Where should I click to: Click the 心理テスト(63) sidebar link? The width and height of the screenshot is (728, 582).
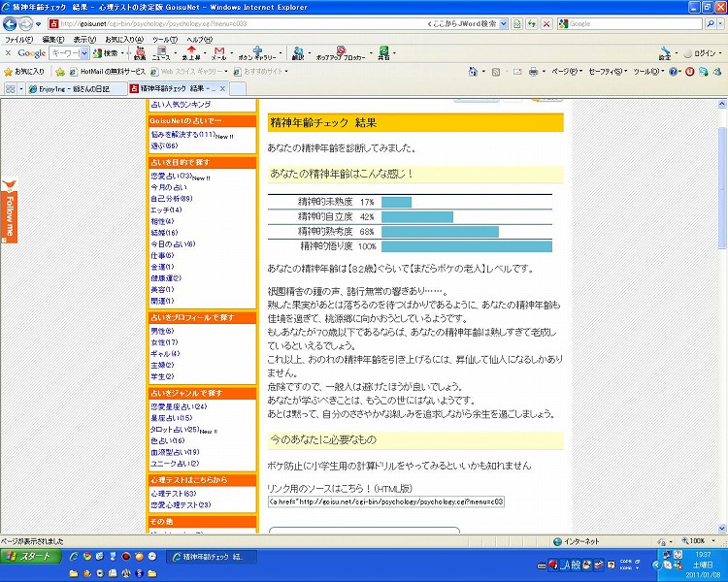[174, 494]
